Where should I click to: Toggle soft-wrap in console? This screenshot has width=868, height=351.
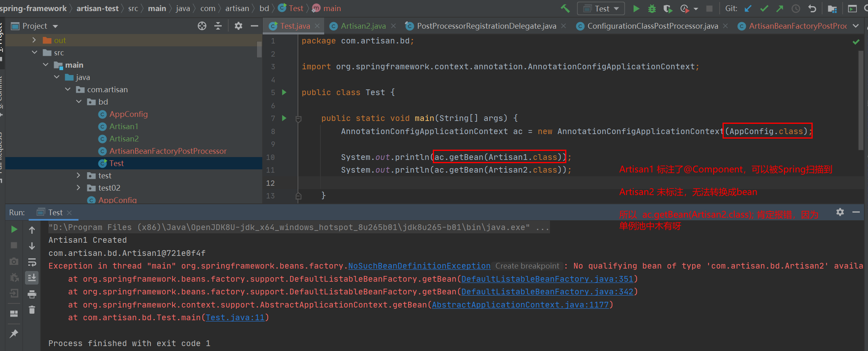32,262
